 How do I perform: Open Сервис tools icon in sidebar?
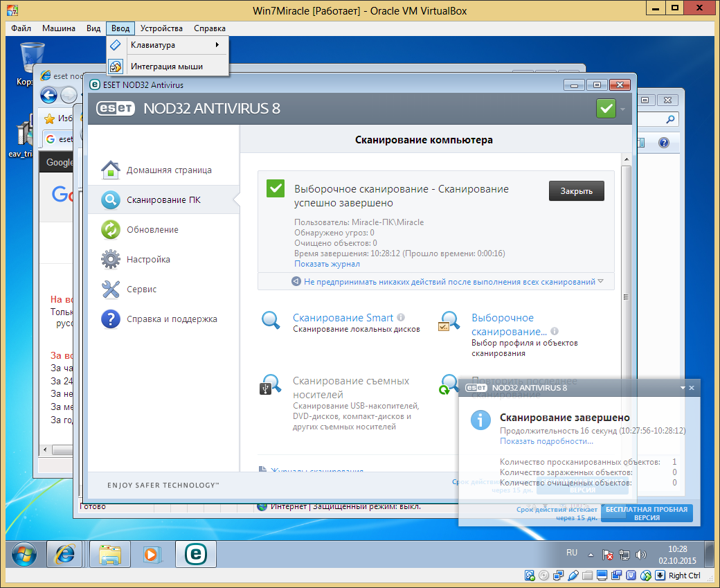111,289
